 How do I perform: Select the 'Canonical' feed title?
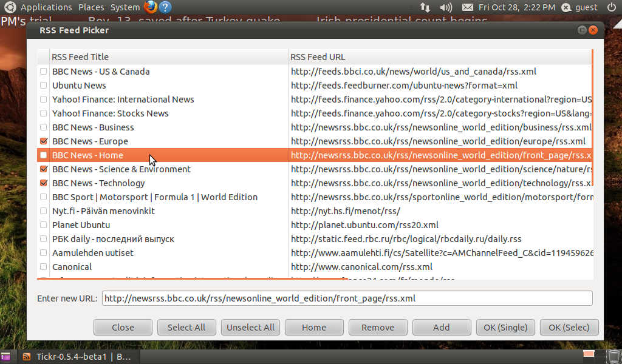coord(72,267)
